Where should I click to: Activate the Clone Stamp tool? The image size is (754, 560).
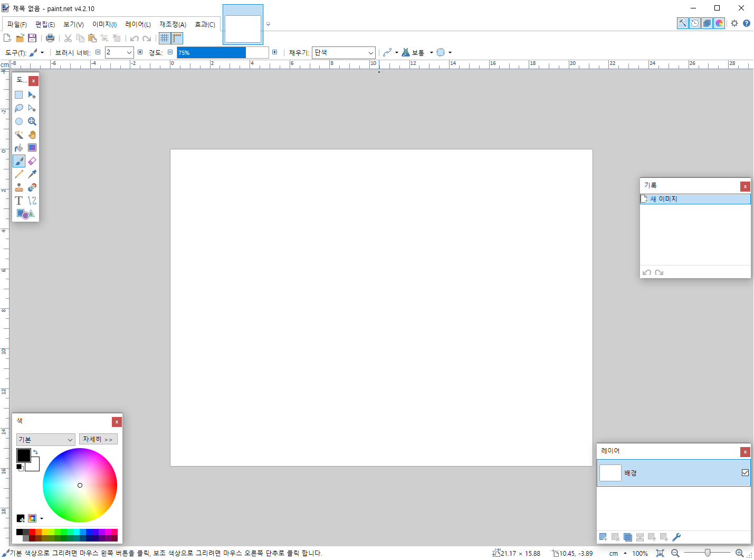coord(19,187)
